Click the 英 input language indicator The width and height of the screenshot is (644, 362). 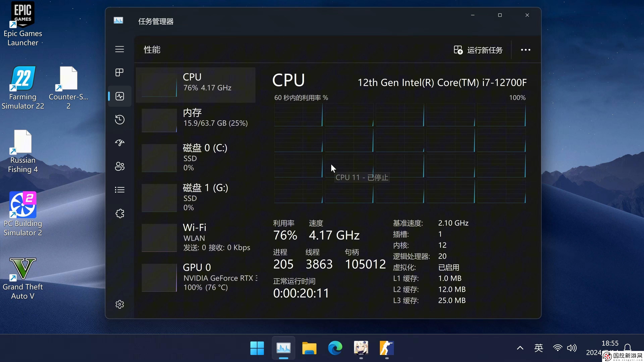coord(539,348)
